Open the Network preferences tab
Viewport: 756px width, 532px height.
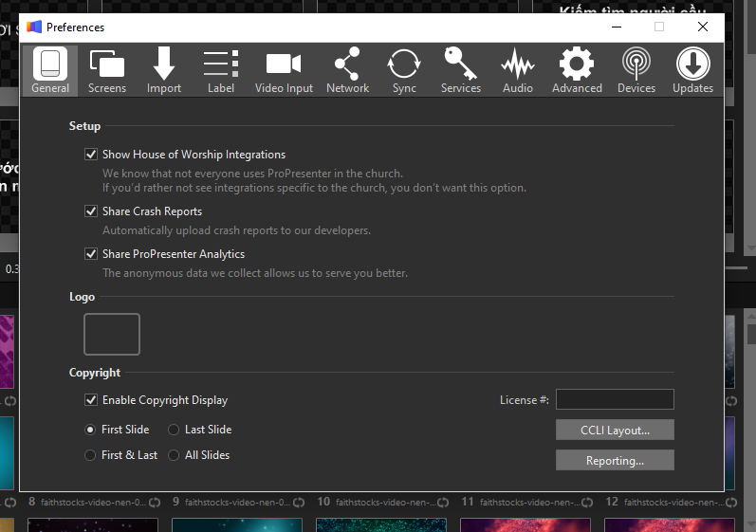[x=347, y=70]
